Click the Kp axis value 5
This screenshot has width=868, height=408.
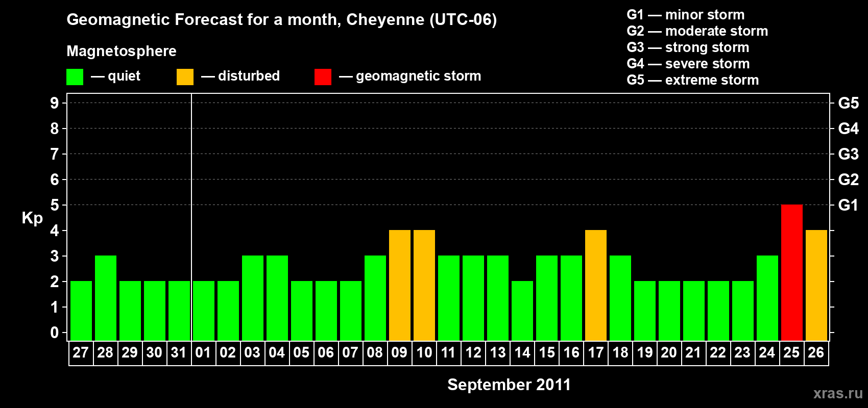point(55,205)
